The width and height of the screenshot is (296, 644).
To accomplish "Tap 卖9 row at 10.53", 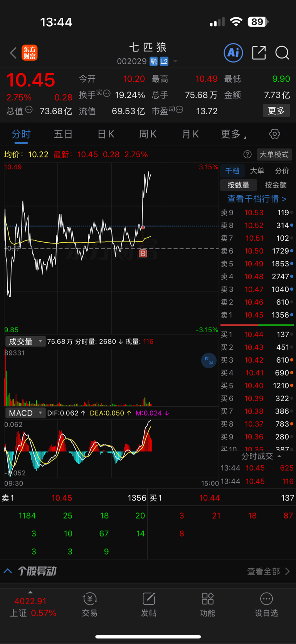I will [257, 213].
